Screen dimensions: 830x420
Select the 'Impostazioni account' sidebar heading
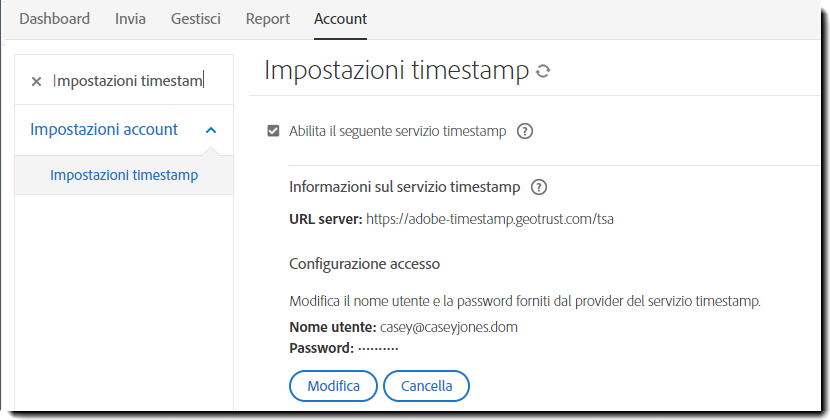coord(104,129)
